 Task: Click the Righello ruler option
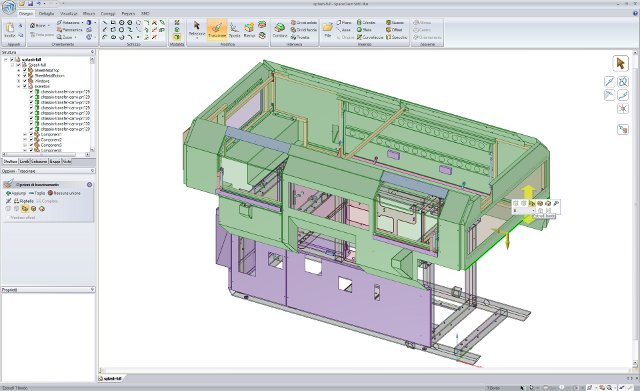coord(24,201)
